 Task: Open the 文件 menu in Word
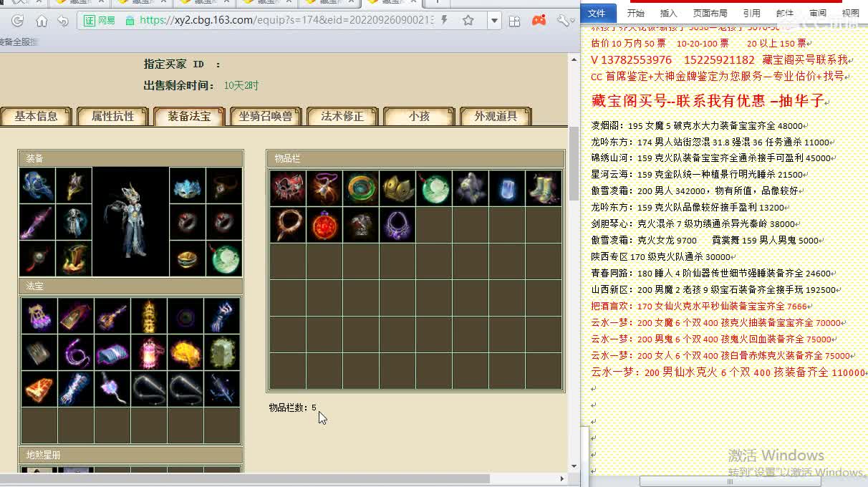tap(597, 13)
